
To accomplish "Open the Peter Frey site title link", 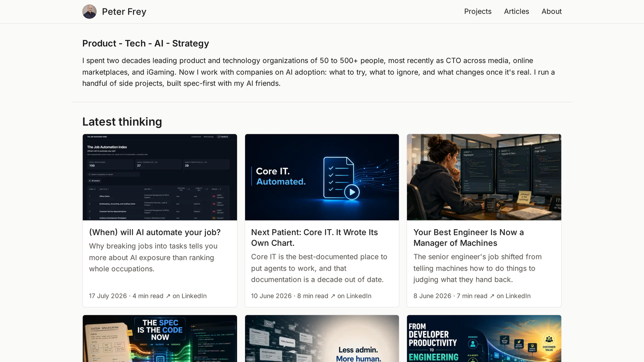I will click(124, 12).
